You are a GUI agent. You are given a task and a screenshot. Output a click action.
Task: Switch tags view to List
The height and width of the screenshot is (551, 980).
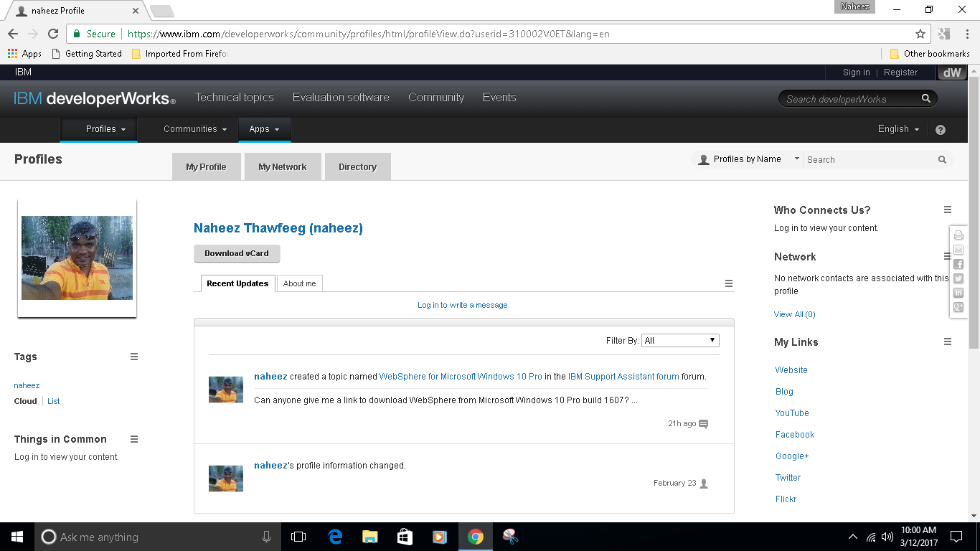tap(54, 401)
